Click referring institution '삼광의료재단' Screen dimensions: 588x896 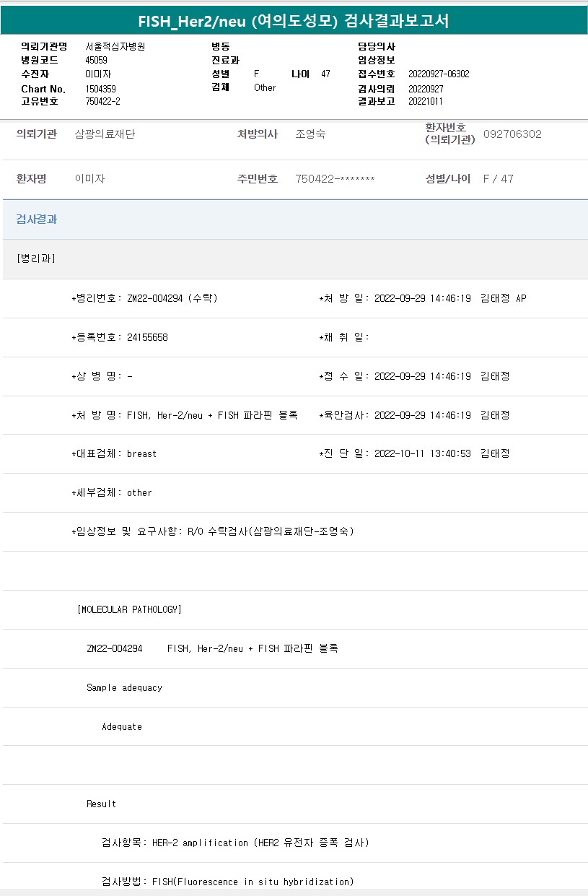[x=105, y=134]
